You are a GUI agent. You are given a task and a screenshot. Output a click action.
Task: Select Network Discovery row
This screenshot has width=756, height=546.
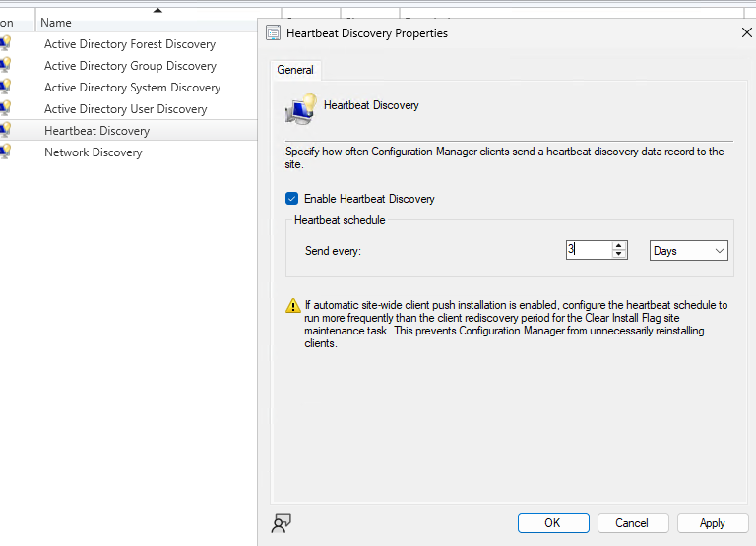(129, 152)
